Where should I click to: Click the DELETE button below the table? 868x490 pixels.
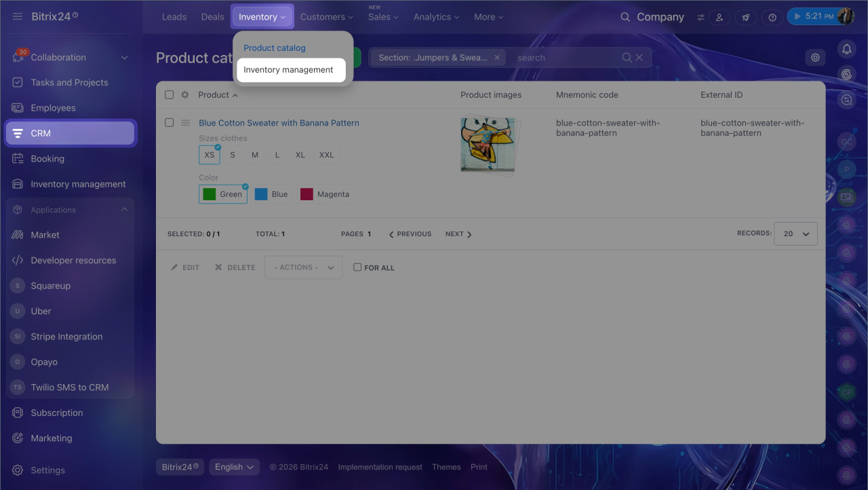click(x=235, y=267)
